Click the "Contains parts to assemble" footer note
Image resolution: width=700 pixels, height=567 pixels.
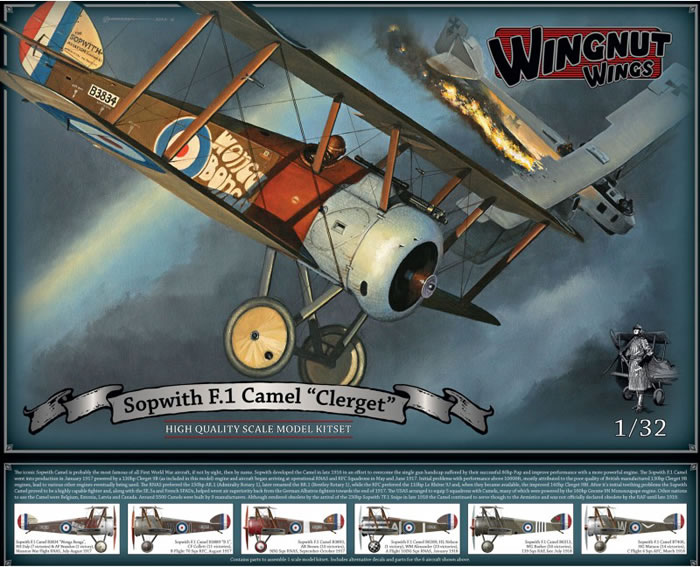pyautogui.click(x=350, y=559)
